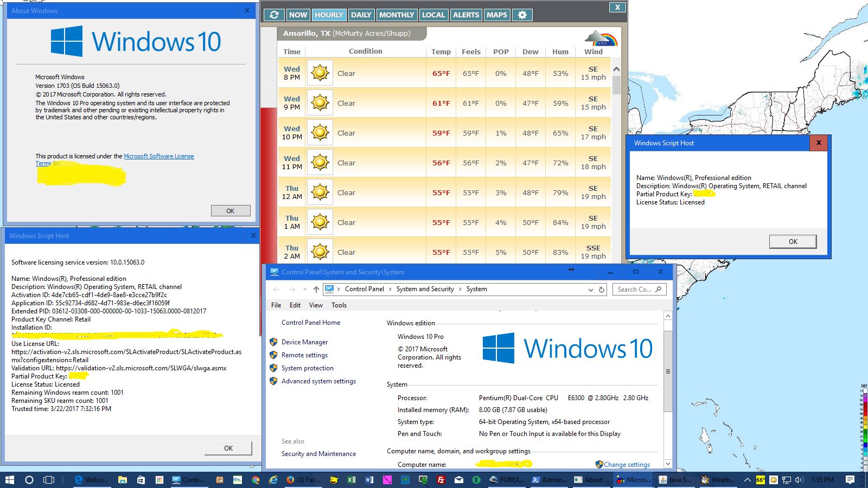Open FileZilla from the taskbar
The width and height of the screenshot is (868, 488).
441,480
